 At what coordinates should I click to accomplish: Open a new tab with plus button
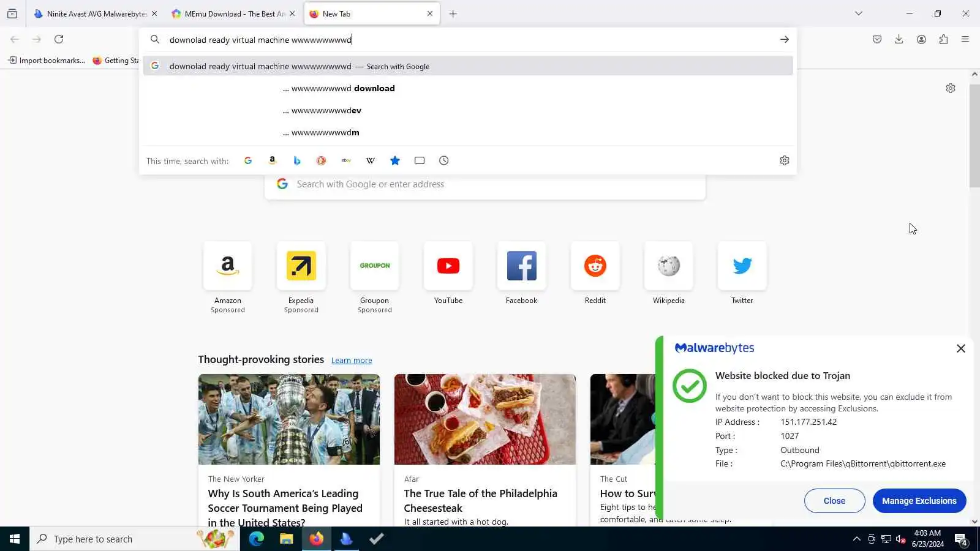click(x=453, y=13)
